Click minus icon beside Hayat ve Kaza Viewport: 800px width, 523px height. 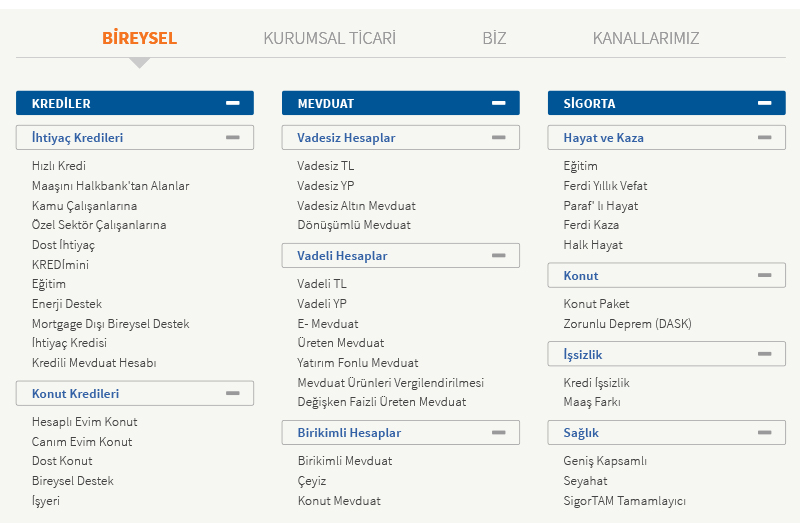pos(765,137)
